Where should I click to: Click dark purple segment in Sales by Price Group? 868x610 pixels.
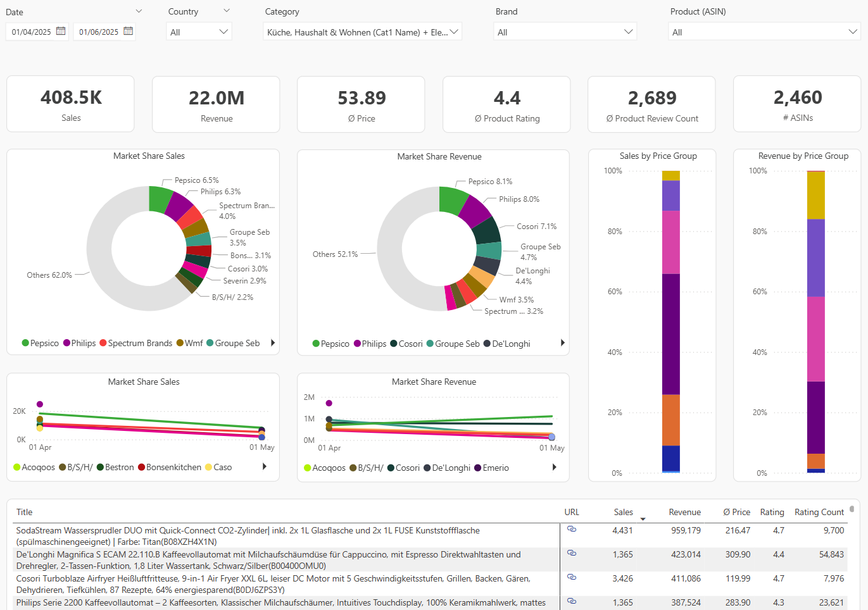tap(671, 334)
